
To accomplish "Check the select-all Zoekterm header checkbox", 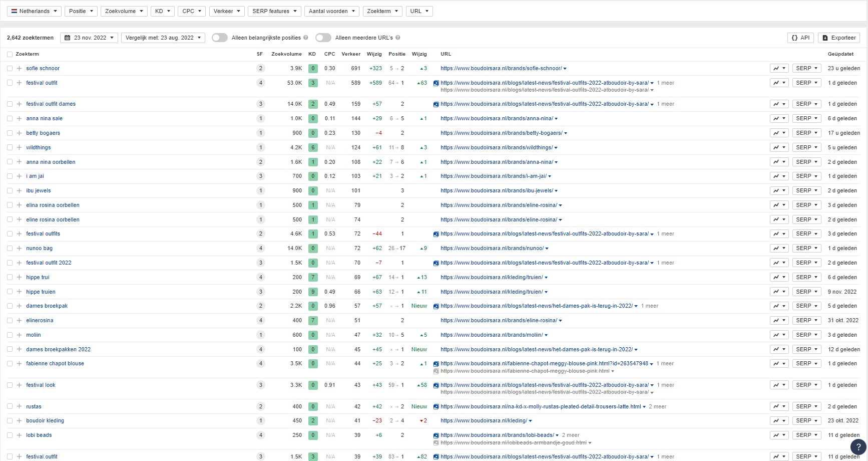I will pos(10,54).
